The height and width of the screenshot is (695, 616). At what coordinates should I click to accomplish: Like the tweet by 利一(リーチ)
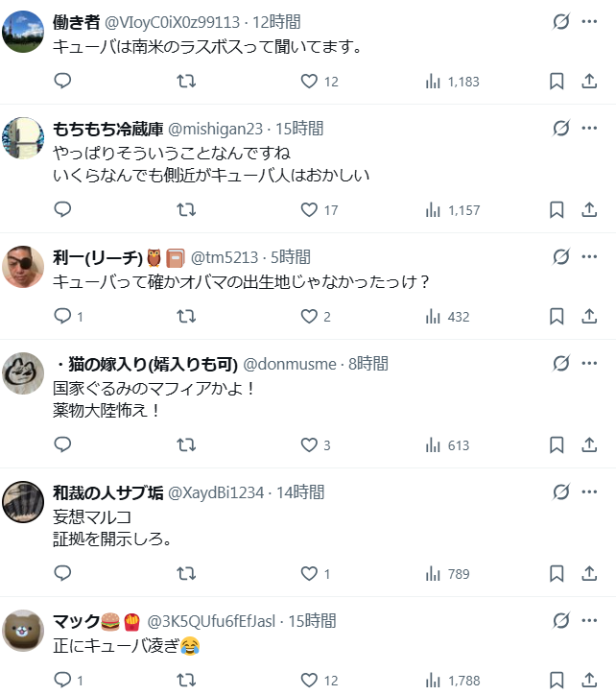(x=309, y=316)
